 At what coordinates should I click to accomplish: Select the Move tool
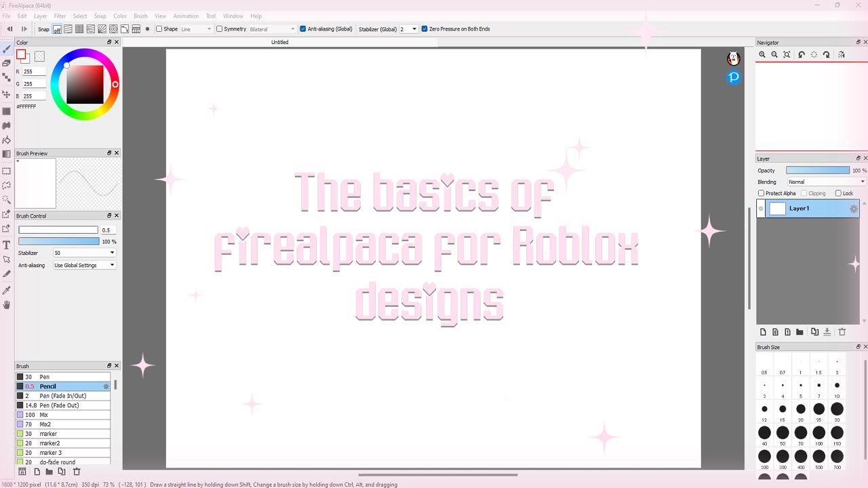click(7, 94)
